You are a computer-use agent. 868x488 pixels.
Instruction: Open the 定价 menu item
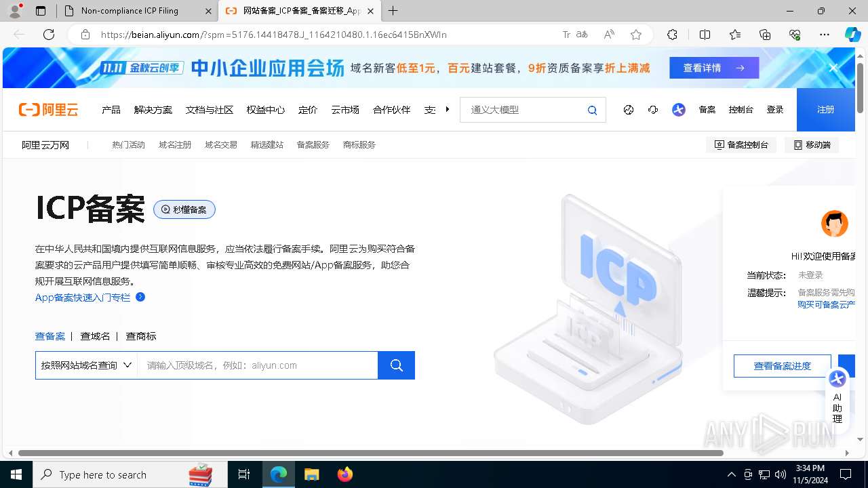point(308,110)
